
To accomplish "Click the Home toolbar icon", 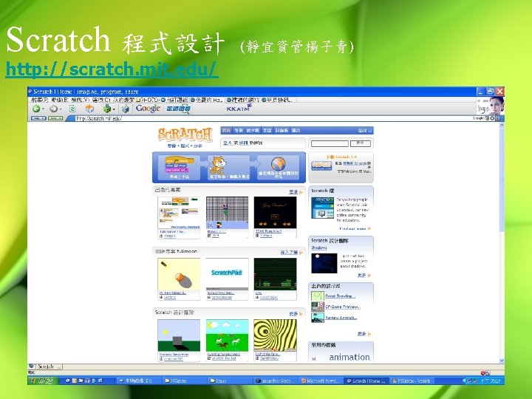I will click(89, 109).
